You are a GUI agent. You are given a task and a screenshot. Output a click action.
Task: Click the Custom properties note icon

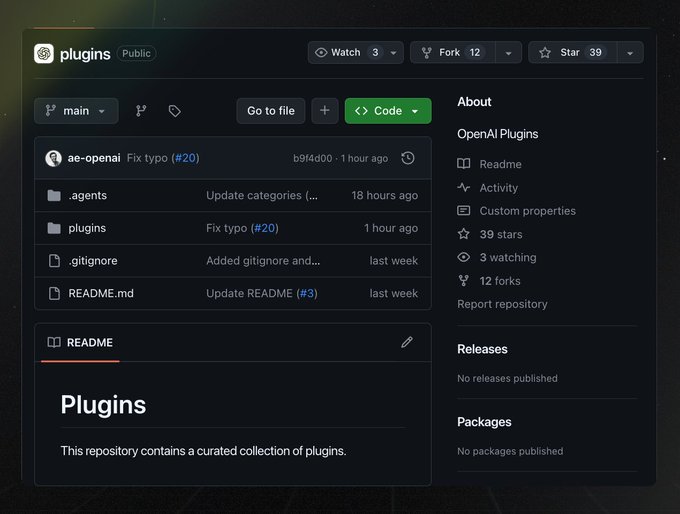pos(464,211)
